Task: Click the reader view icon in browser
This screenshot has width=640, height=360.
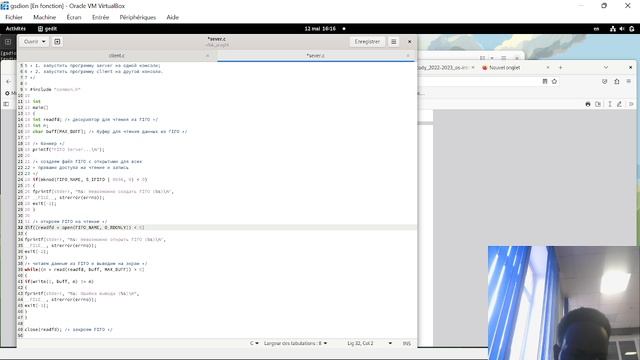Action: (x=545, y=81)
